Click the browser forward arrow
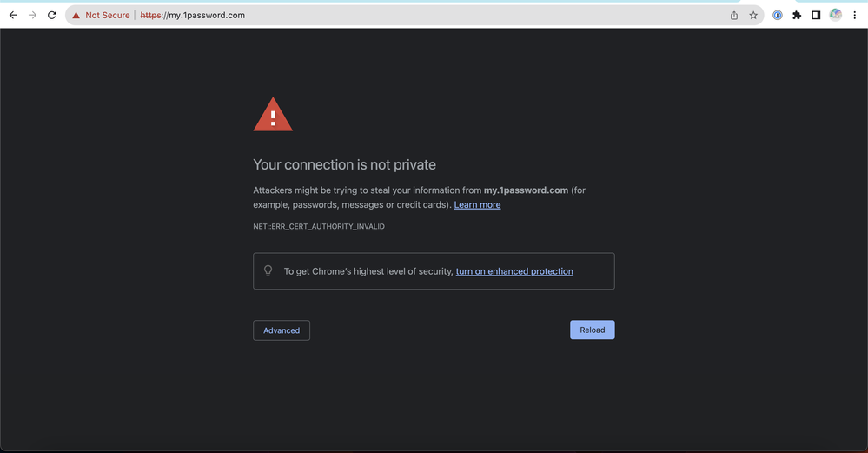 32,15
